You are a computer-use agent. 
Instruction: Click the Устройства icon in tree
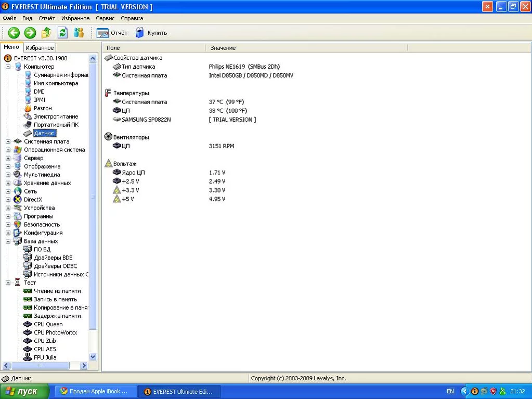pos(18,208)
